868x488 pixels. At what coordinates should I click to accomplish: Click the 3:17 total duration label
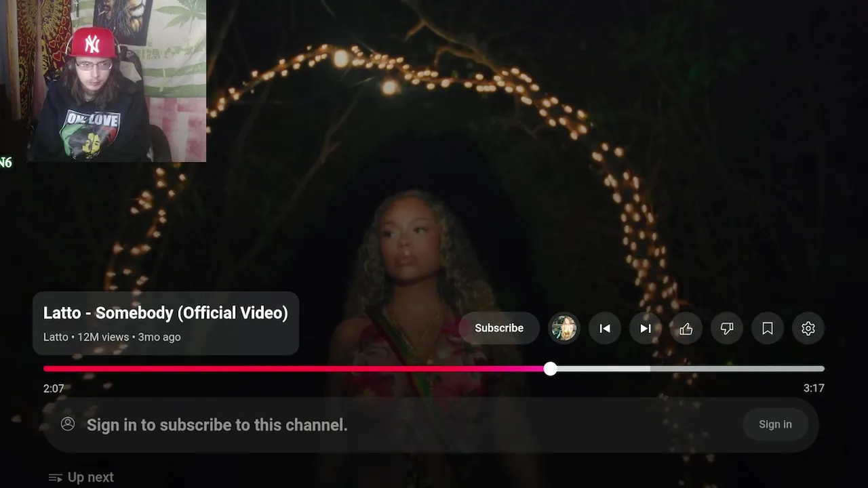[x=814, y=388]
